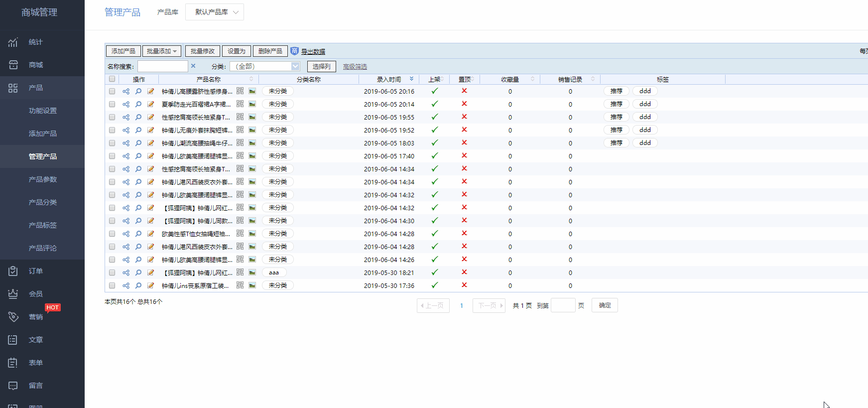Image resolution: width=868 pixels, height=408 pixels.
Task: Open the 高级筛选 advanced filter link
Action: click(355, 67)
